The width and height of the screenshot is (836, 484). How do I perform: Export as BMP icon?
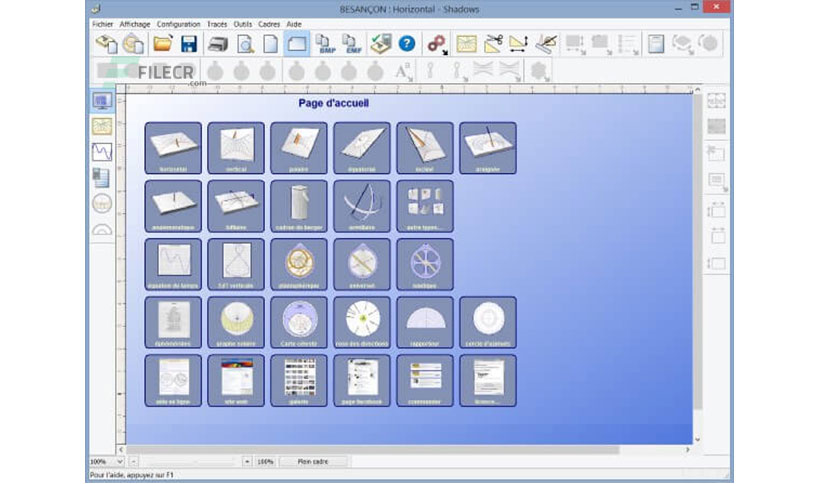coord(325,44)
